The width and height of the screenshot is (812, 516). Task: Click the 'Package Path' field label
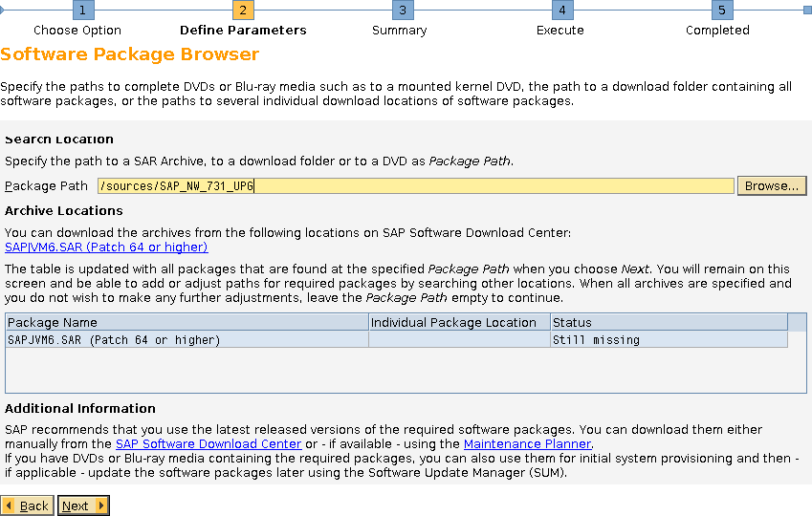coord(46,185)
